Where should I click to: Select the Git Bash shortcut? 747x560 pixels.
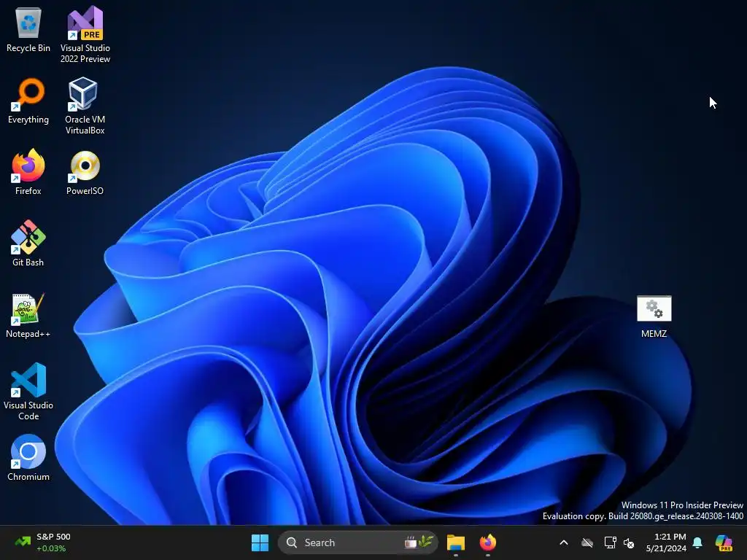coord(28,244)
